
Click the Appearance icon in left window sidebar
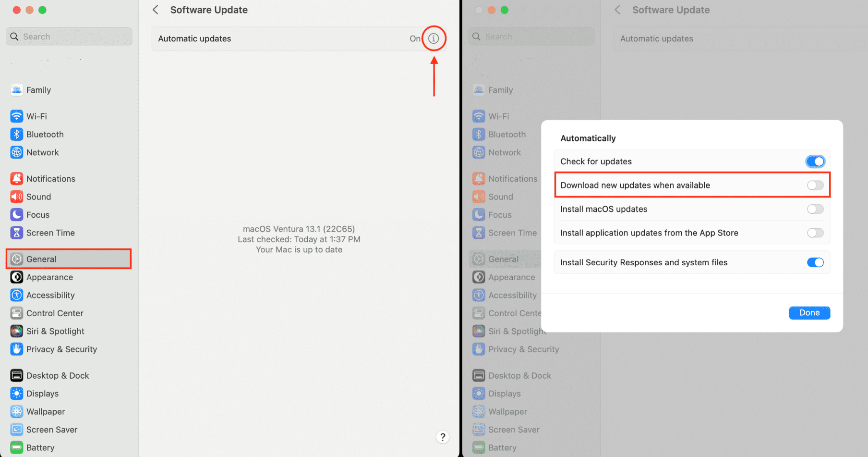[17, 277]
